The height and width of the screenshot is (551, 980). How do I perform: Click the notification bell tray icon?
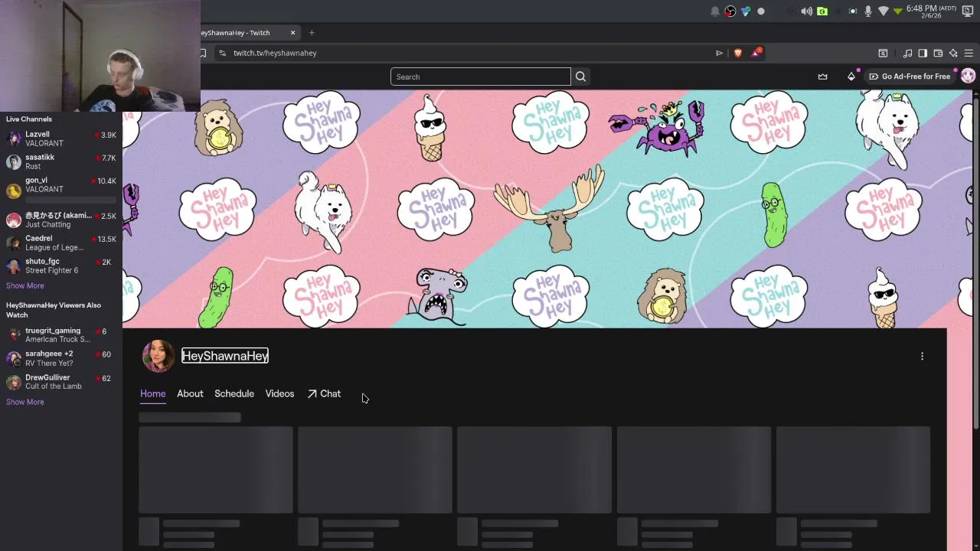tap(715, 11)
